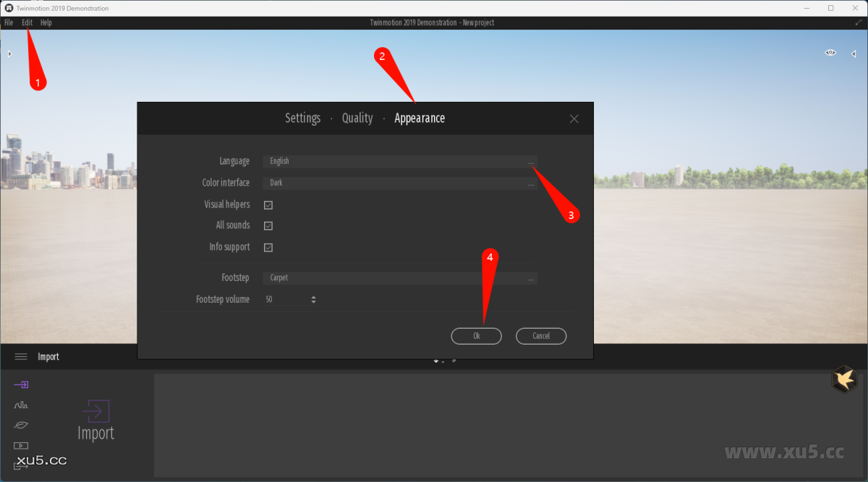This screenshot has width=868, height=482.
Task: Open the Media panel icon
Action: [21, 445]
